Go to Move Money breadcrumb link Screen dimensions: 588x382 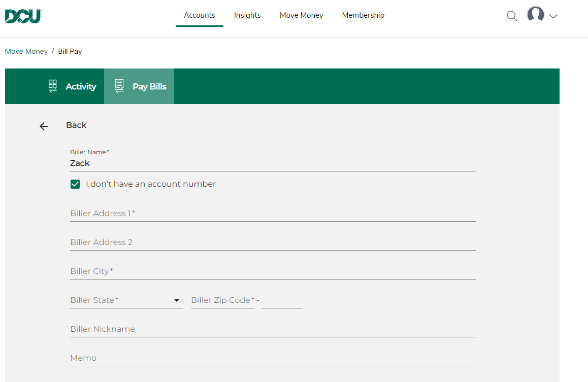point(26,51)
